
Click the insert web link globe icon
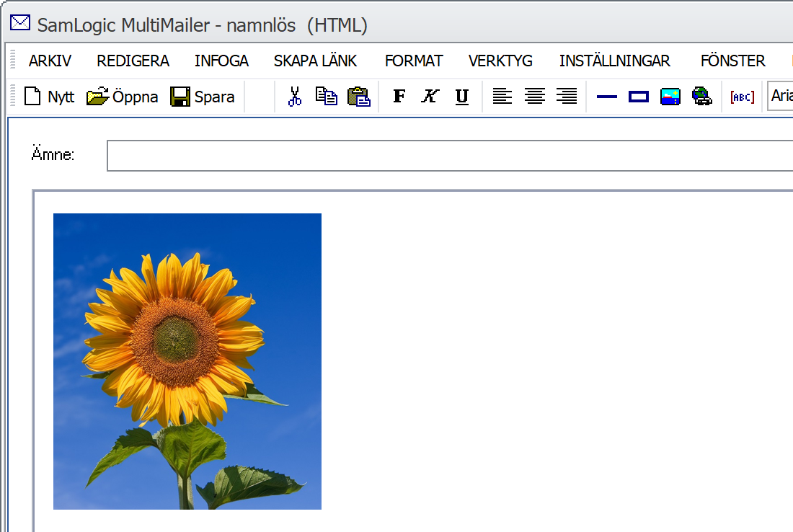pyautogui.click(x=702, y=96)
